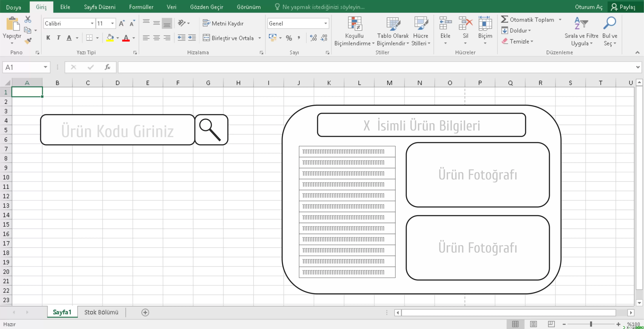Open the Genel number format dropdown
The height and width of the screenshot is (329, 644).
pos(326,24)
